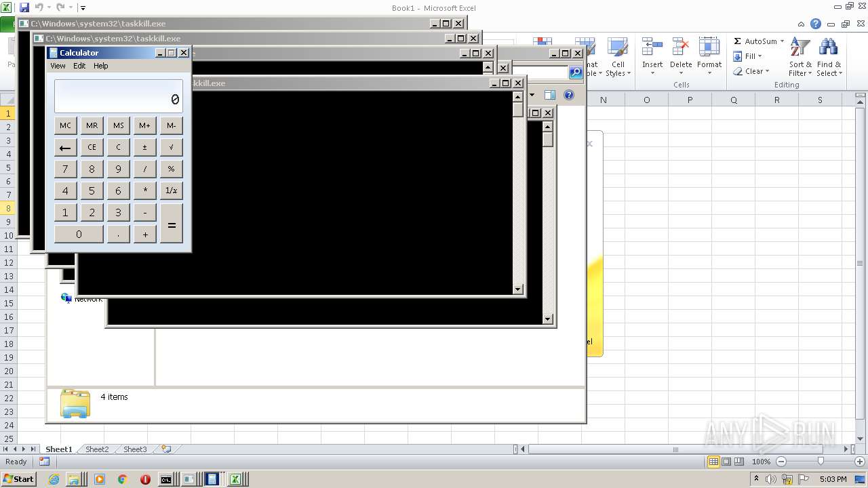
Task: Open Explorer view options dropdown arrow
Action: pos(532,95)
